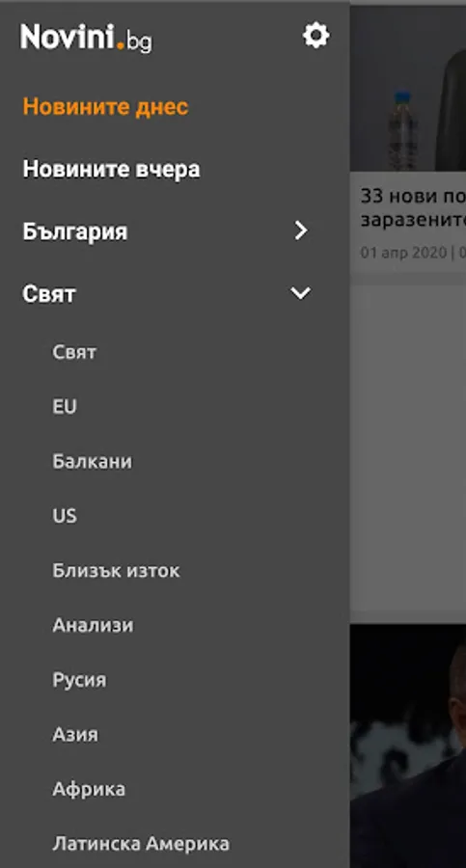Go to Балкани news
Screen dimensions: 466x868
click(x=93, y=462)
